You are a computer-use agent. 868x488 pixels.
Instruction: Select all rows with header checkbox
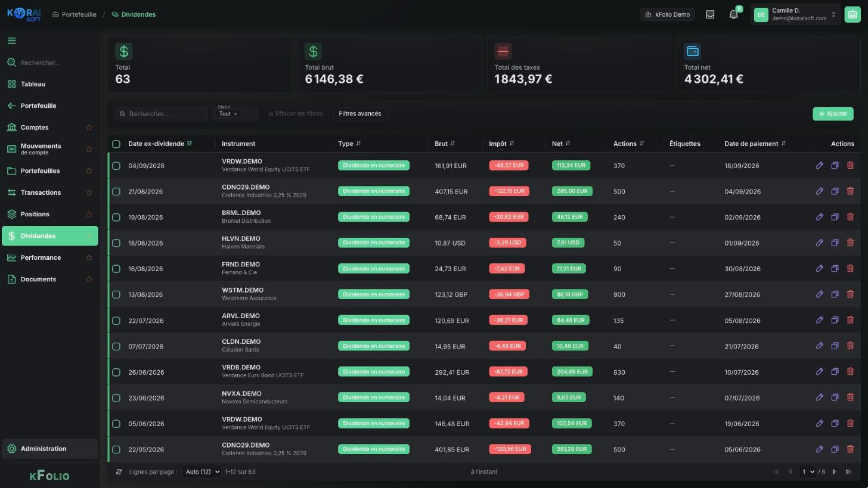point(116,144)
